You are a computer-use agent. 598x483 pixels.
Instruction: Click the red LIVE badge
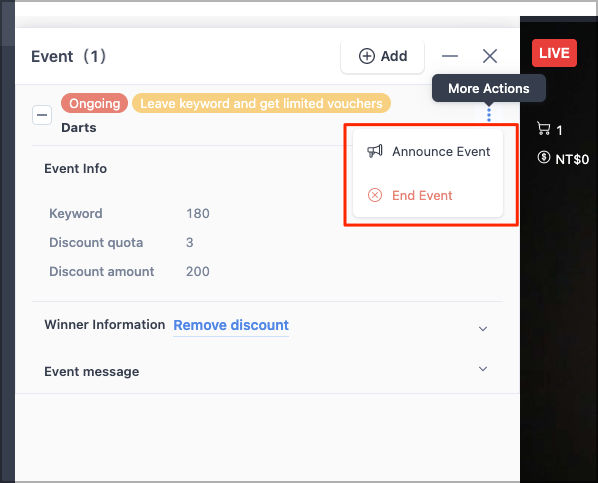click(554, 53)
